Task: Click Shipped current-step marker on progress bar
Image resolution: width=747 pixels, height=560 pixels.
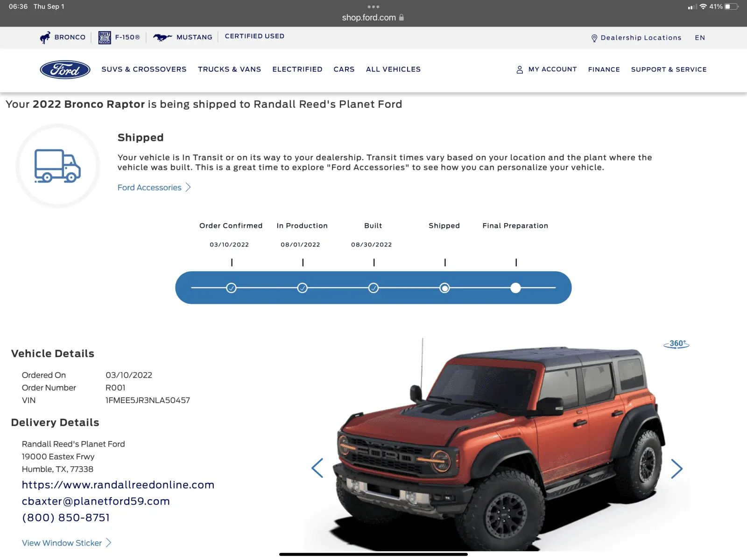Action: click(445, 288)
